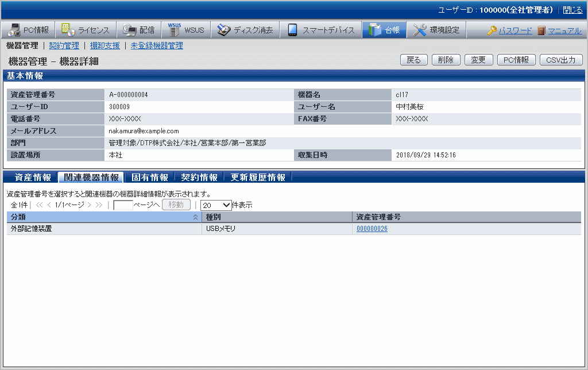Jump to first page arrow «
This screenshot has height=370, width=588.
coord(40,205)
